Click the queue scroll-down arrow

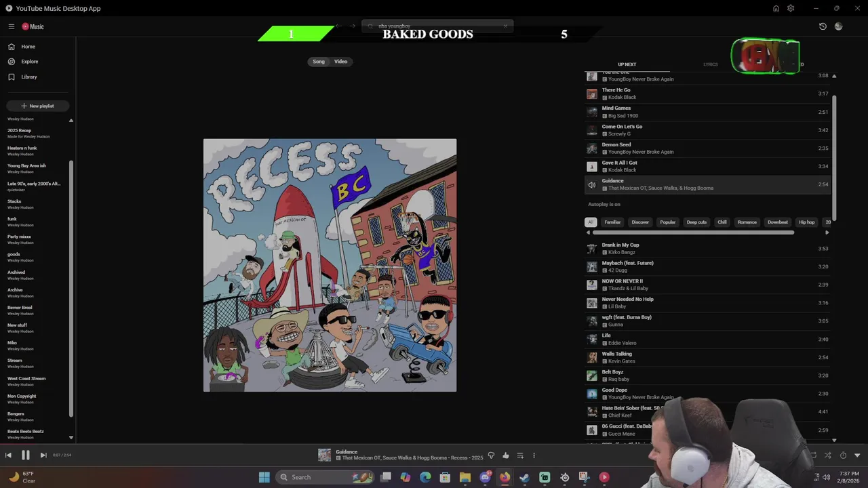834,441
